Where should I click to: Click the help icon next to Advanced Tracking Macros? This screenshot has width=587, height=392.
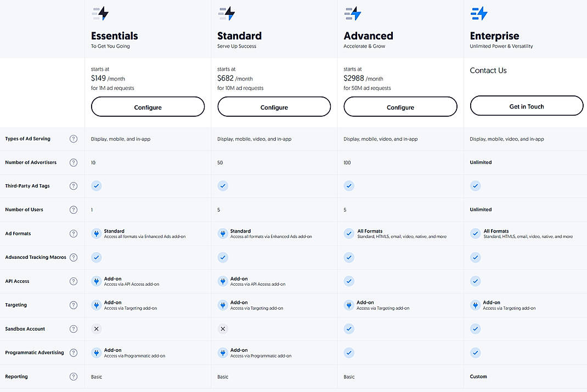coord(74,257)
